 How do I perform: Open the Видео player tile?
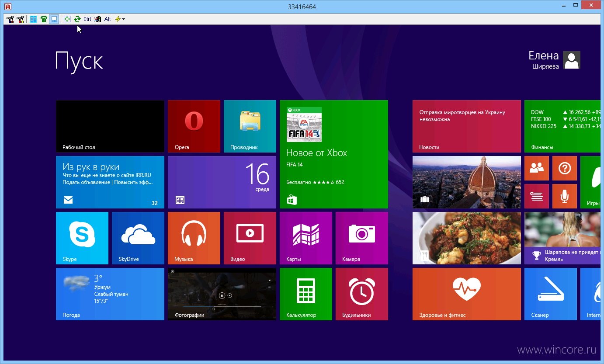click(x=250, y=238)
